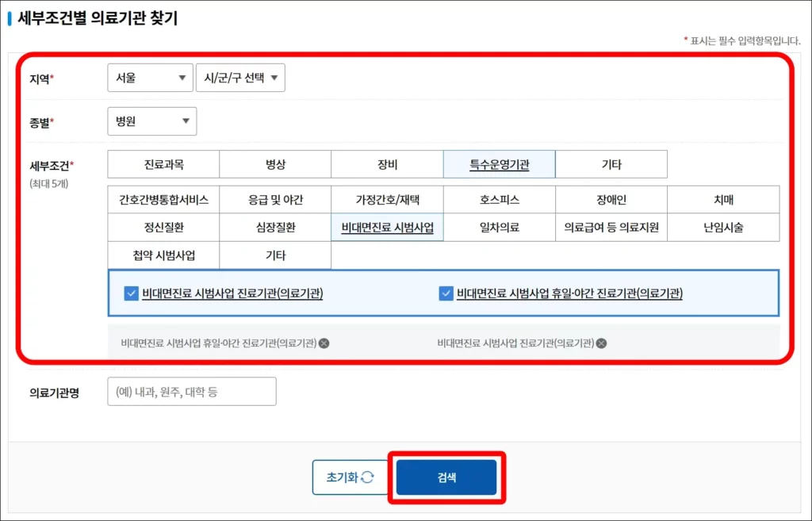
Task: Choose the 일차의료 option
Action: coord(500,228)
